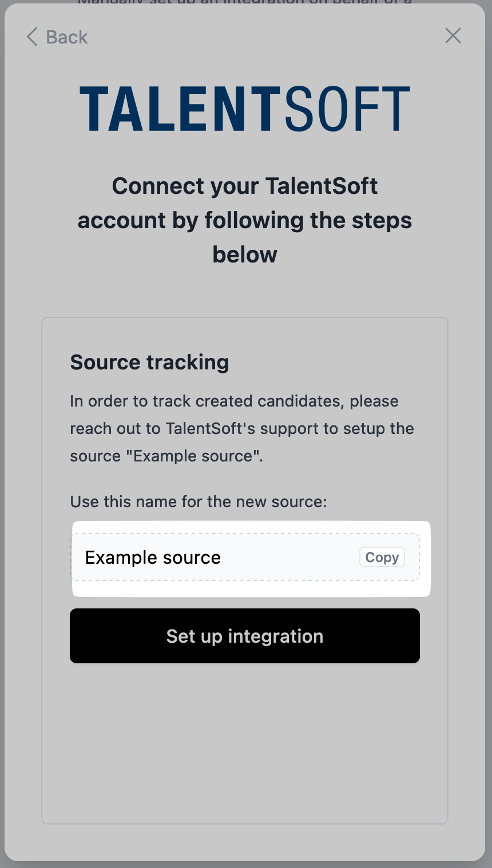The width and height of the screenshot is (492, 868).
Task: Click the TalentSoft logo
Action: coord(245,109)
